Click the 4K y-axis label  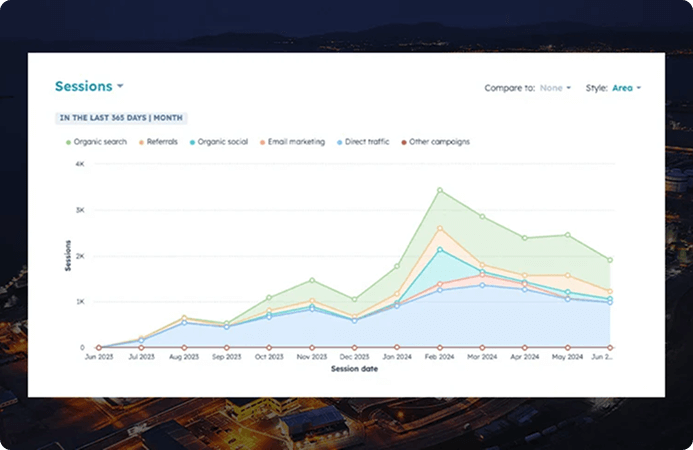[80, 163]
